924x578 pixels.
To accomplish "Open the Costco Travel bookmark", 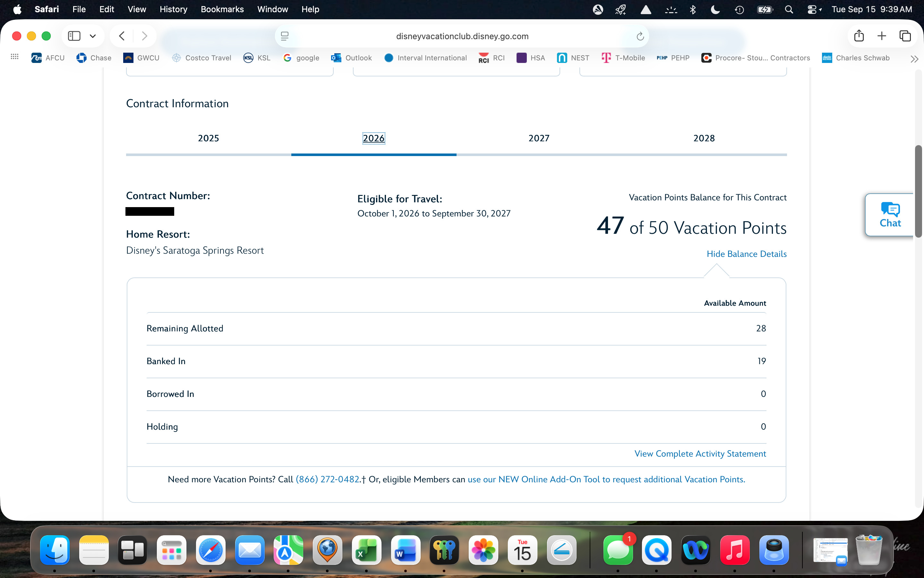I will pyautogui.click(x=201, y=58).
